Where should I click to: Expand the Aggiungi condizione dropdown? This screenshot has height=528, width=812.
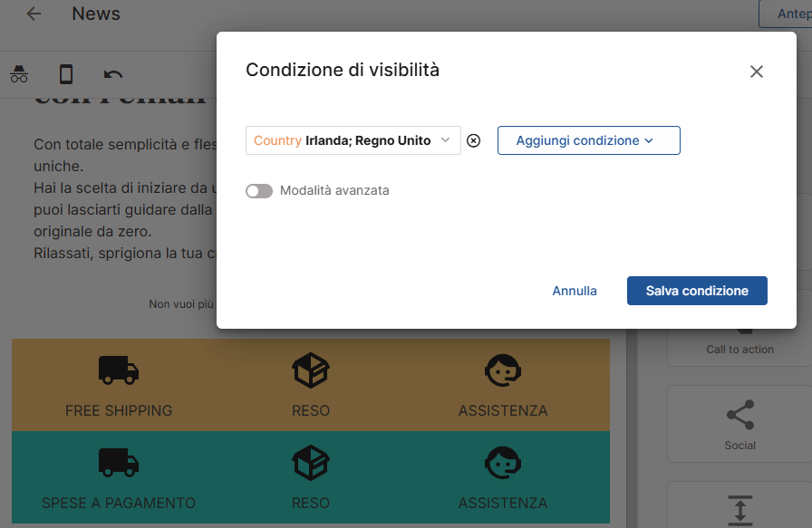click(588, 140)
